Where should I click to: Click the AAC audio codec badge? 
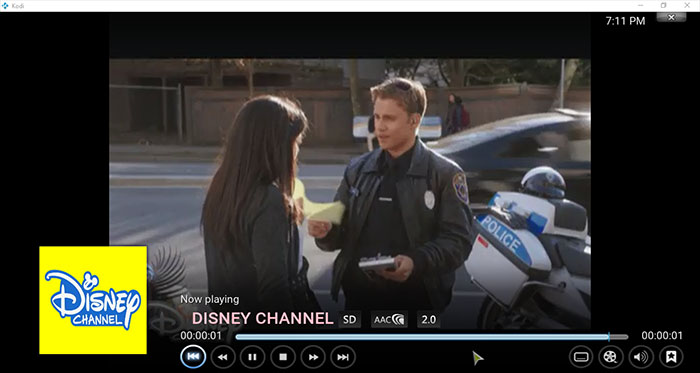click(x=389, y=319)
